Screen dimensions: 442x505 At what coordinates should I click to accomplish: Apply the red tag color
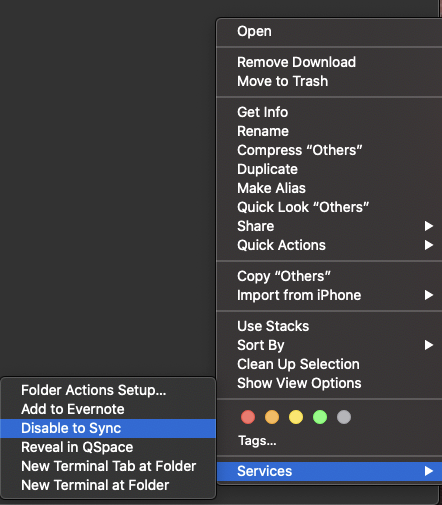[248, 417]
